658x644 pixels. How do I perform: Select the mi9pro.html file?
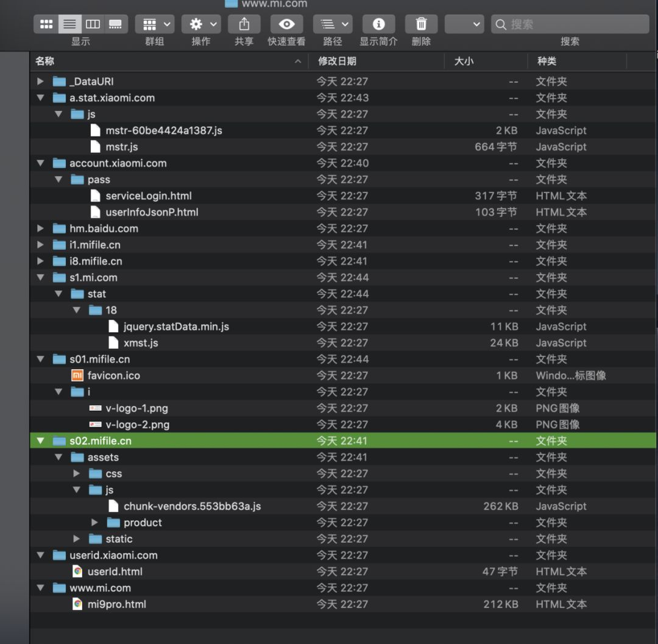[116, 604]
